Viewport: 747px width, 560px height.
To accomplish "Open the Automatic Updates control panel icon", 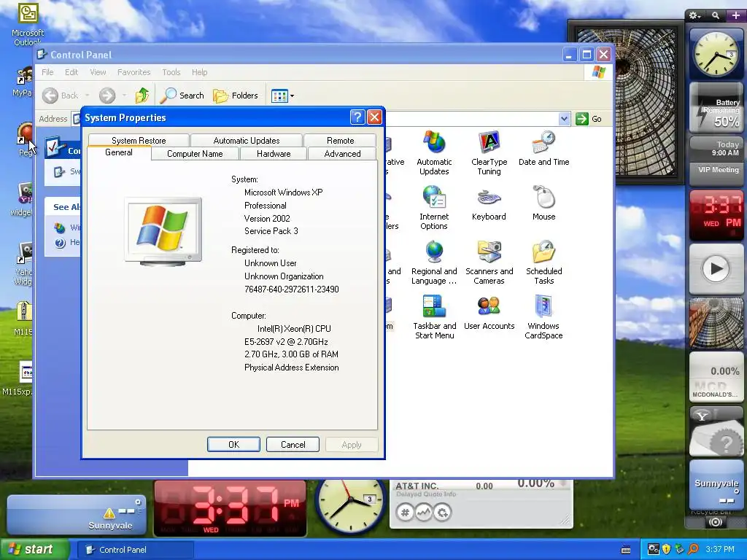I will pyautogui.click(x=434, y=152).
